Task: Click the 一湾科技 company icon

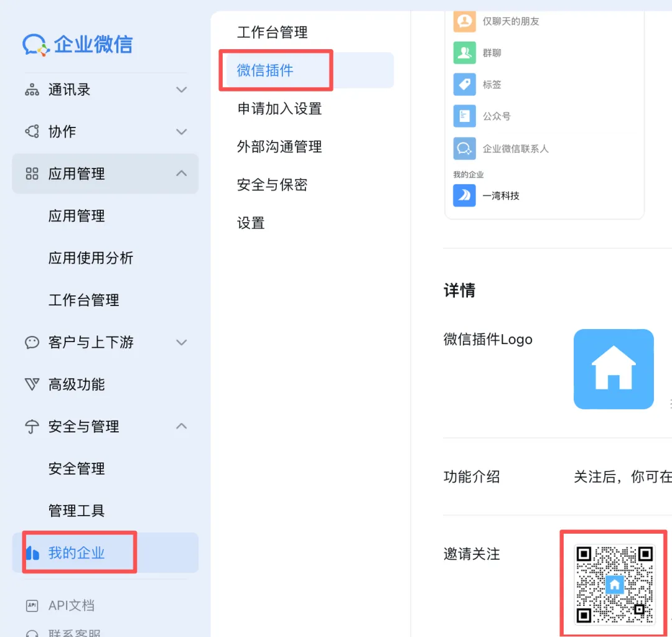Action: point(465,195)
